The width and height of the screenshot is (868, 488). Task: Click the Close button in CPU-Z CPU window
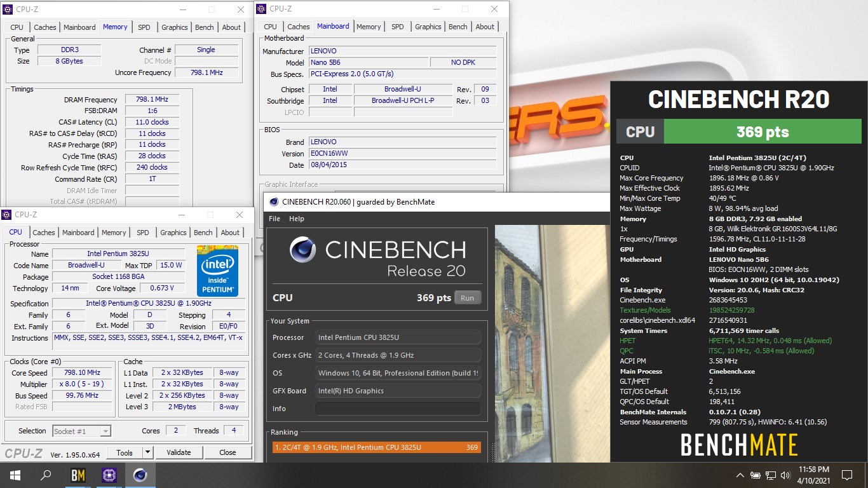(227, 452)
